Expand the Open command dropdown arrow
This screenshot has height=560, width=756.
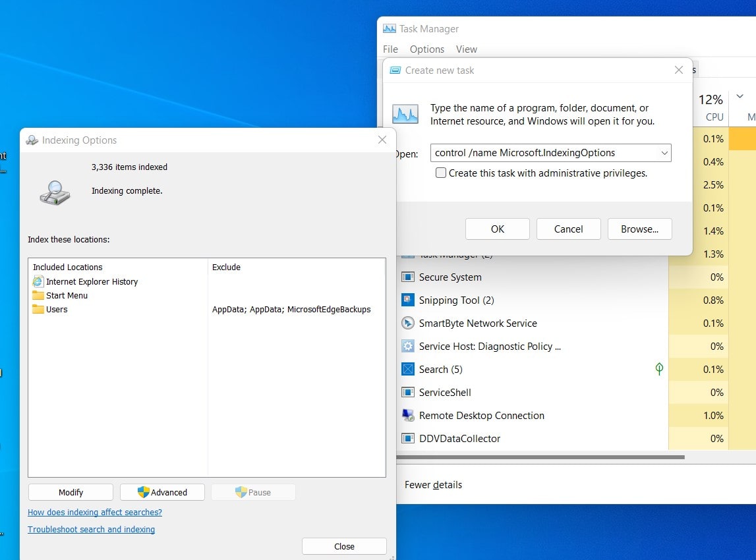point(664,153)
